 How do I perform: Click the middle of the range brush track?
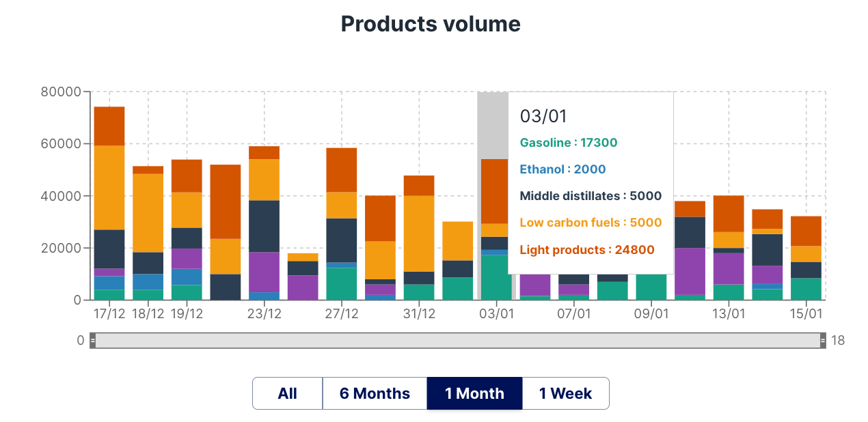pos(458,340)
